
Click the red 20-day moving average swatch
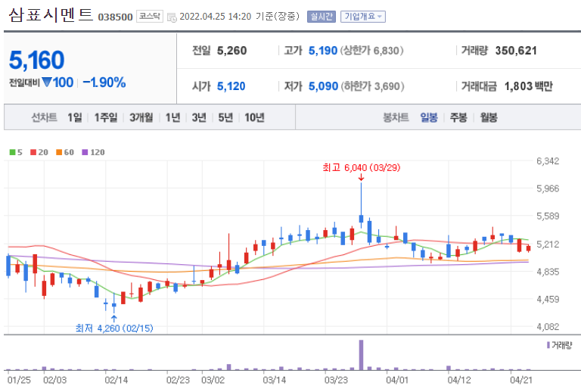pos(33,152)
